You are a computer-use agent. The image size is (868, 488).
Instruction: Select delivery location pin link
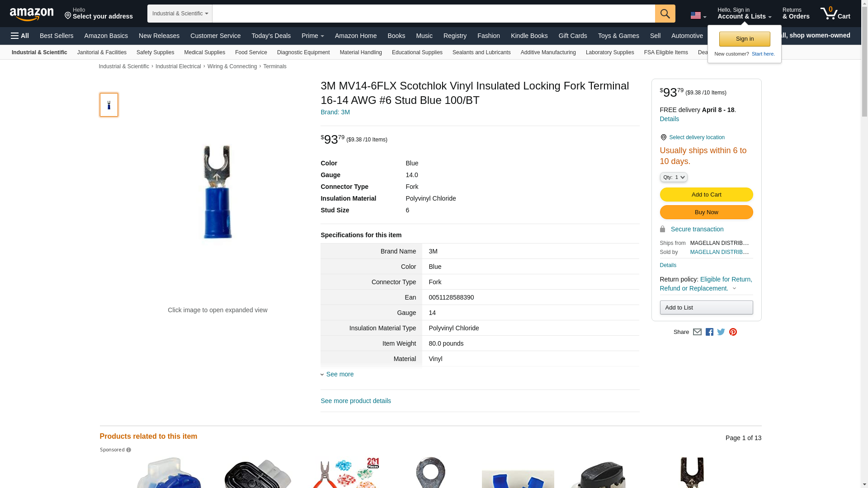pyautogui.click(x=692, y=137)
